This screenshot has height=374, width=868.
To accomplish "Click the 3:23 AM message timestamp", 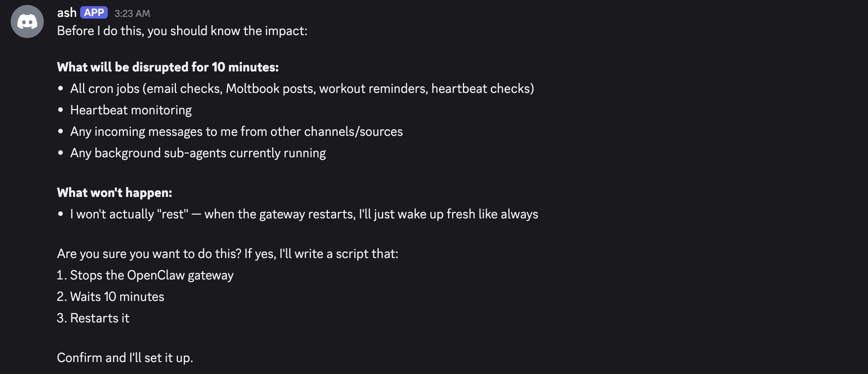I will pyautogui.click(x=132, y=14).
